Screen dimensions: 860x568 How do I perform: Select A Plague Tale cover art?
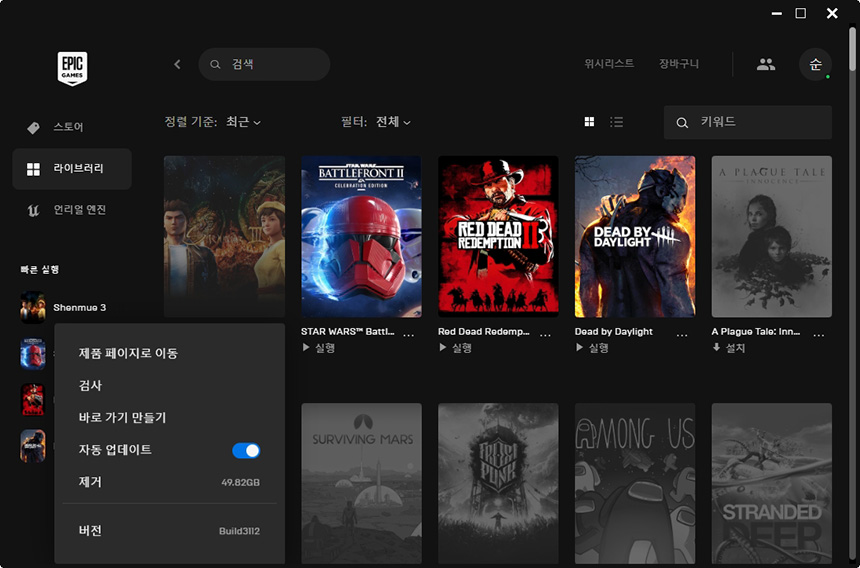pyautogui.click(x=772, y=236)
